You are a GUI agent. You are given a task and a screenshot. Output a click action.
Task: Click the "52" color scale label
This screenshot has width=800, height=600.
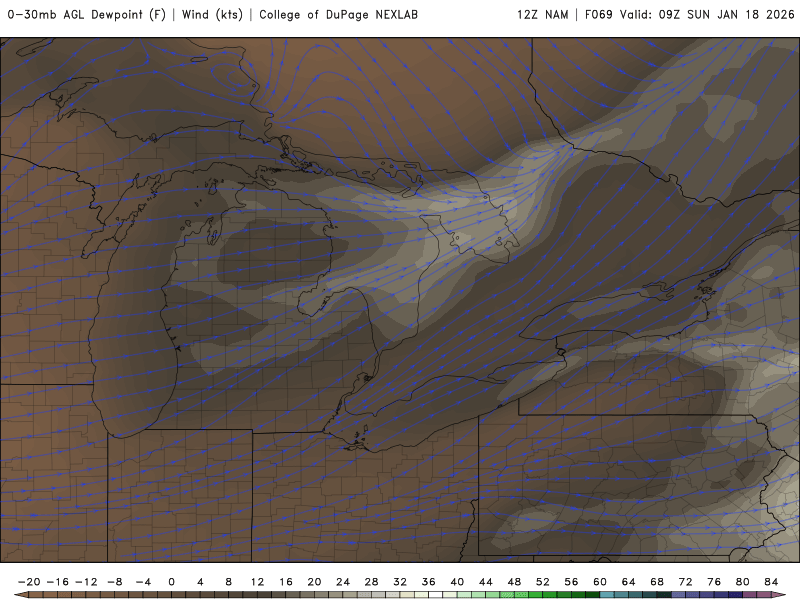click(x=543, y=582)
